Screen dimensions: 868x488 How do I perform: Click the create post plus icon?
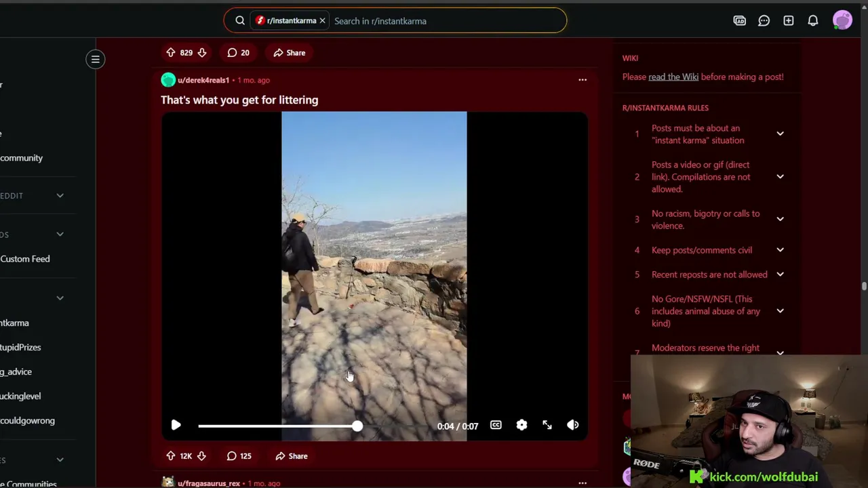(x=788, y=21)
